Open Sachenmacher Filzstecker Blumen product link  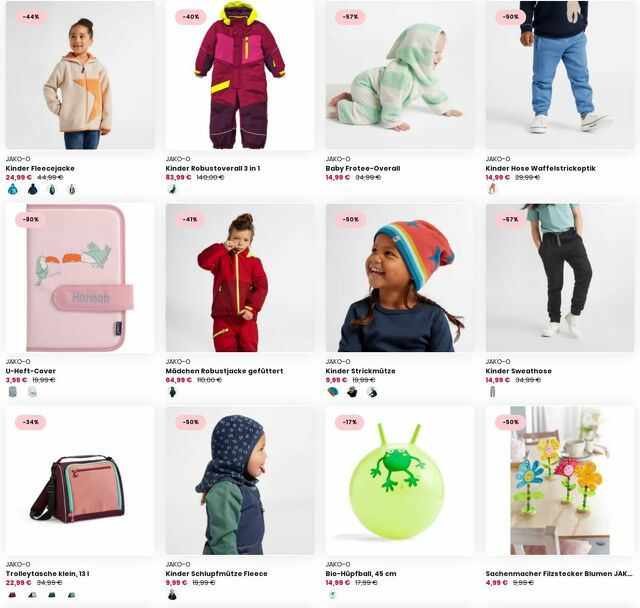pos(559,574)
